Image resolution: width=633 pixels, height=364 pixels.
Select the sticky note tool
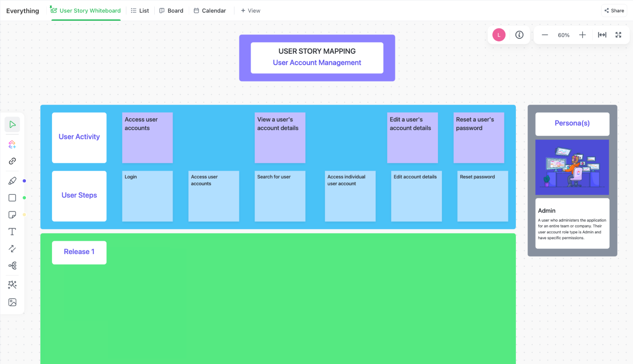pyautogui.click(x=12, y=215)
